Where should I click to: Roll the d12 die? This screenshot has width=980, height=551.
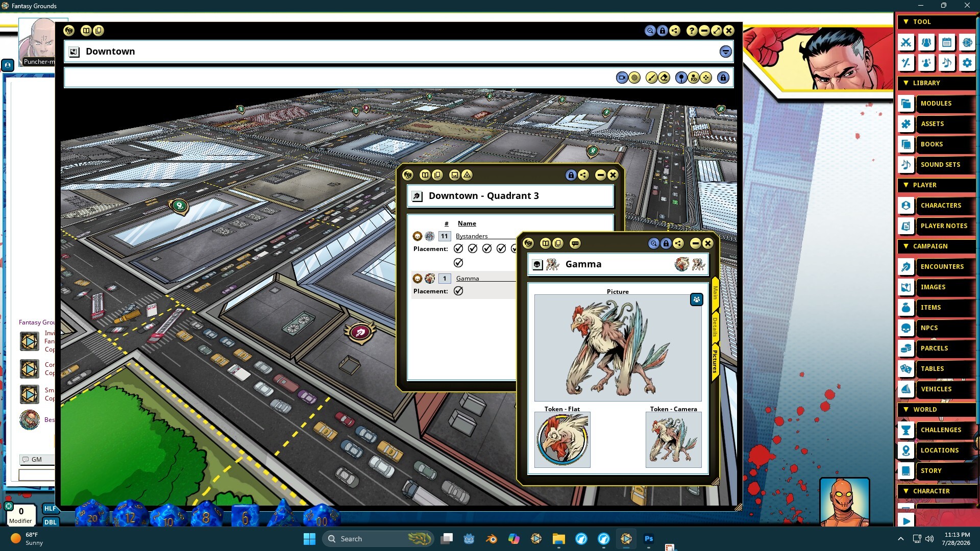click(x=130, y=513)
